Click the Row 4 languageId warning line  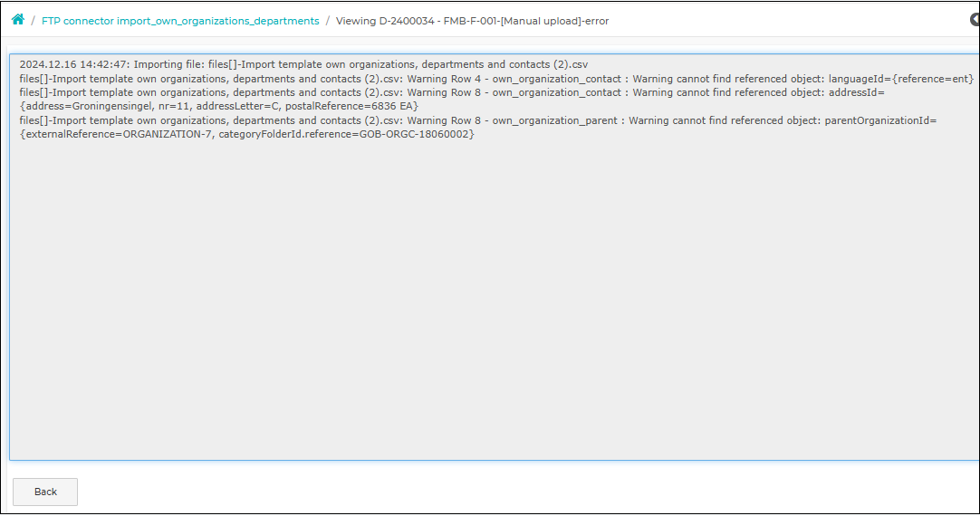(497, 79)
